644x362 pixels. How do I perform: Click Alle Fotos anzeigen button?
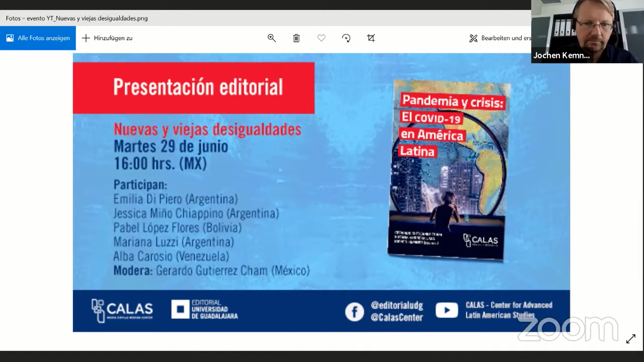(38, 38)
